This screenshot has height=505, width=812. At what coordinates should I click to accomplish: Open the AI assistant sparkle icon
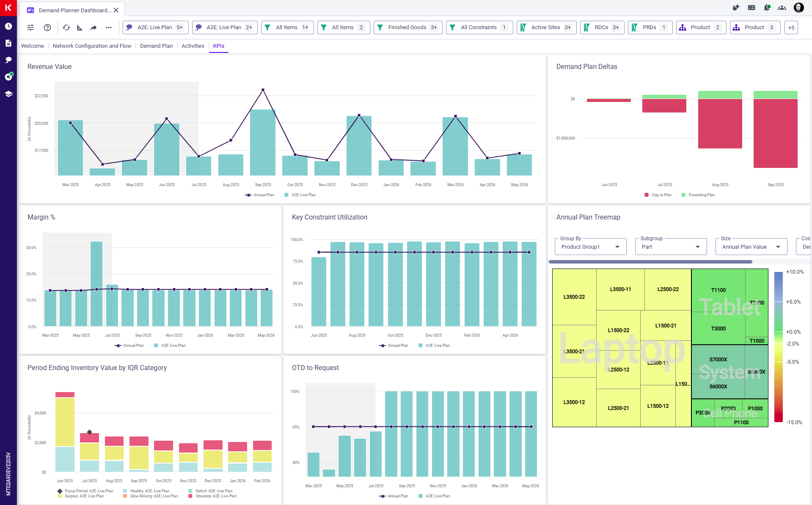point(736,8)
